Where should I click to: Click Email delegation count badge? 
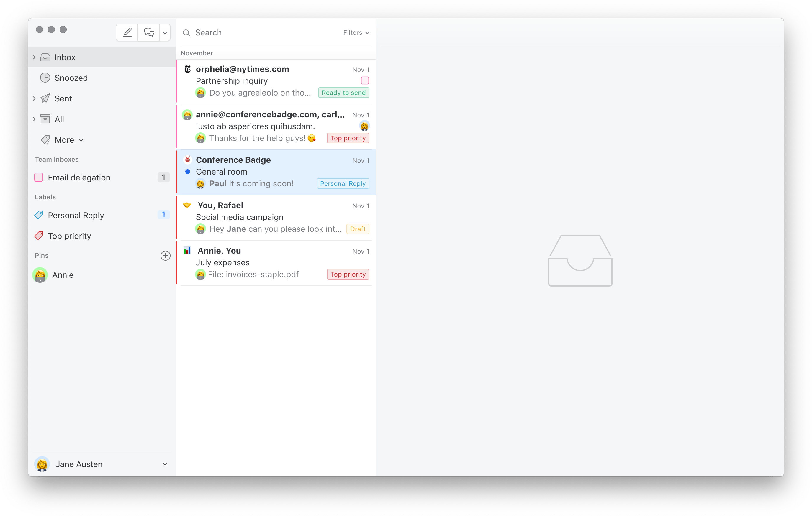tap(163, 177)
